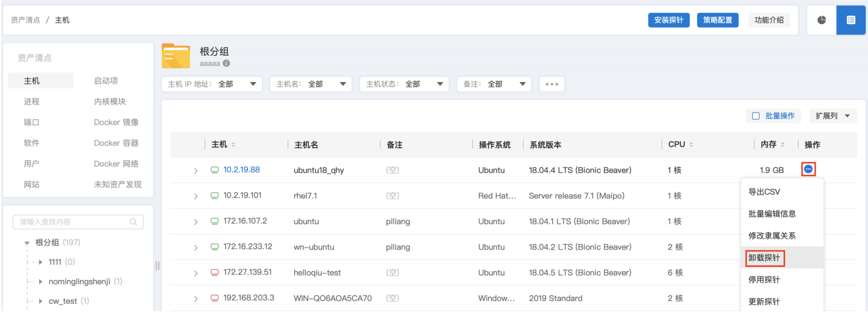
Task: Click the info icon beside aaaaa
Action: pos(226,63)
